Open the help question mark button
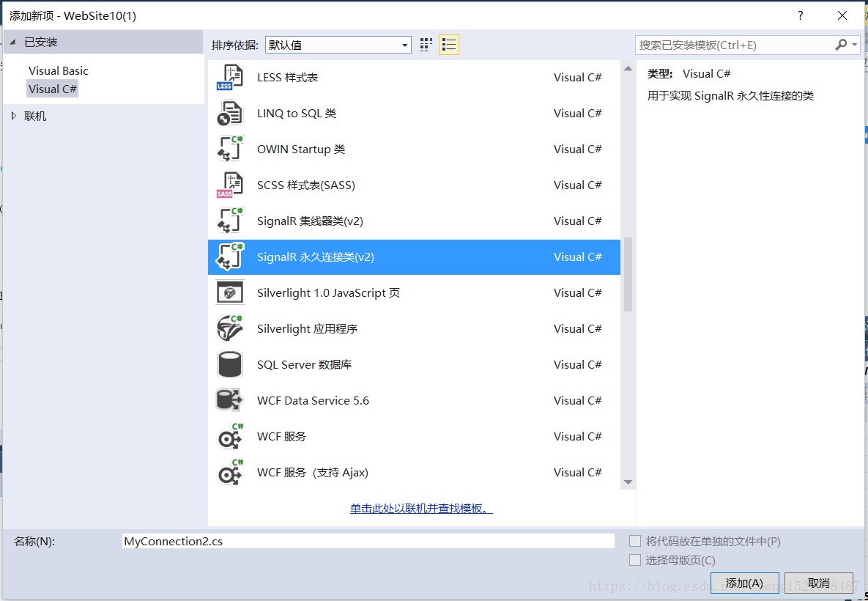Image resolution: width=868 pixels, height=601 pixels. tap(801, 15)
